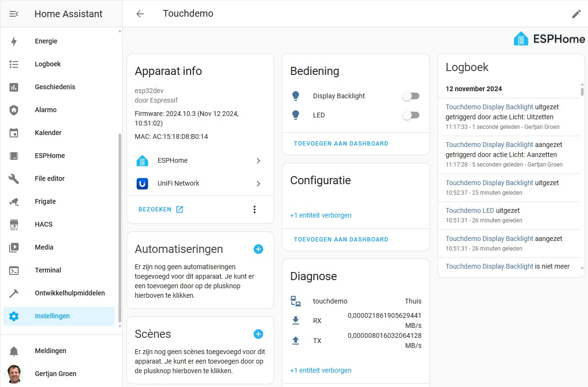Open the three-dot device menu
The width and height of the screenshot is (588, 387).
click(x=255, y=209)
